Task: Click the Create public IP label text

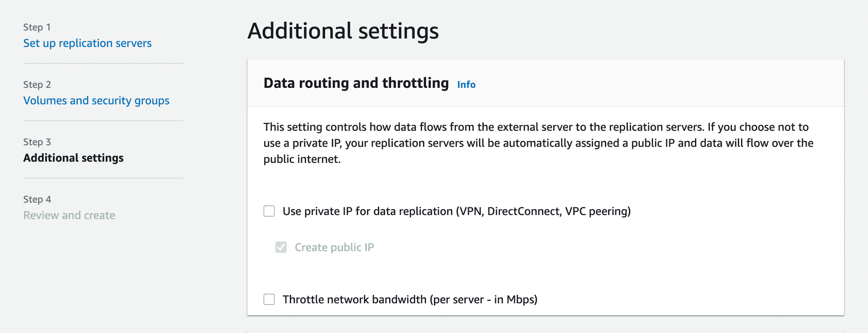Action: click(335, 247)
